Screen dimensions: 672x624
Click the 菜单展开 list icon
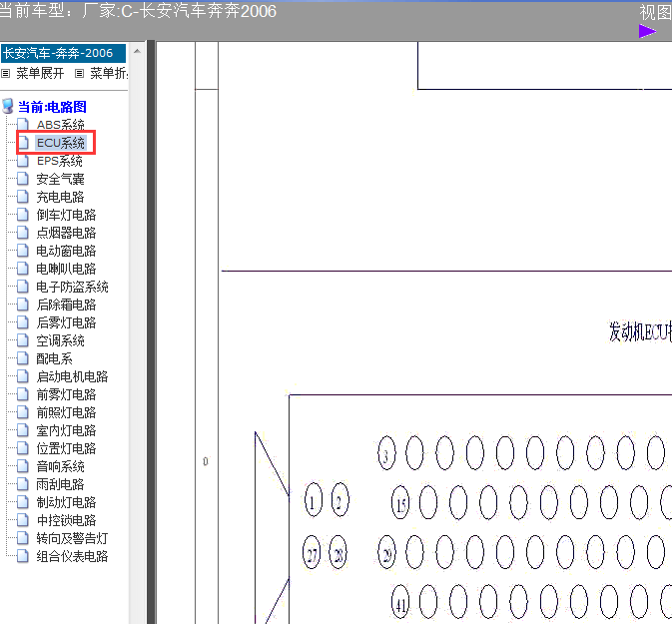pyautogui.click(x=6, y=74)
